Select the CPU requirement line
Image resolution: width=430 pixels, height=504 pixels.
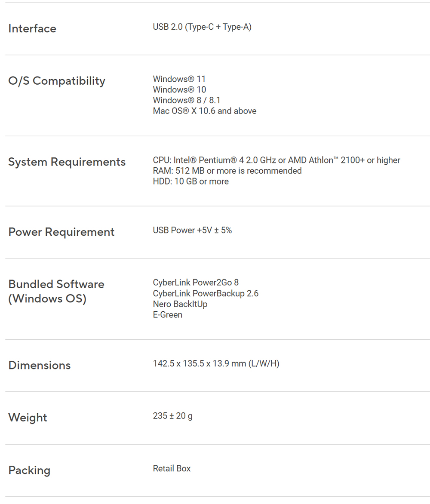(x=276, y=160)
